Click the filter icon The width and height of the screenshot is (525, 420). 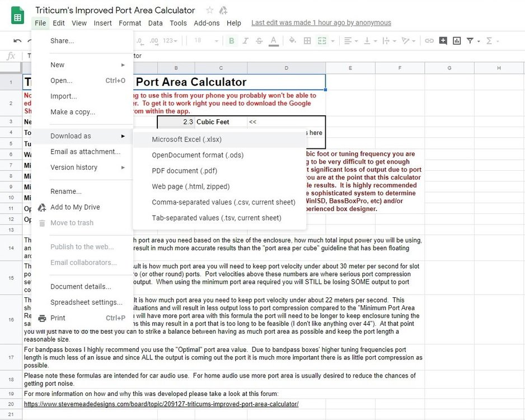470,41
